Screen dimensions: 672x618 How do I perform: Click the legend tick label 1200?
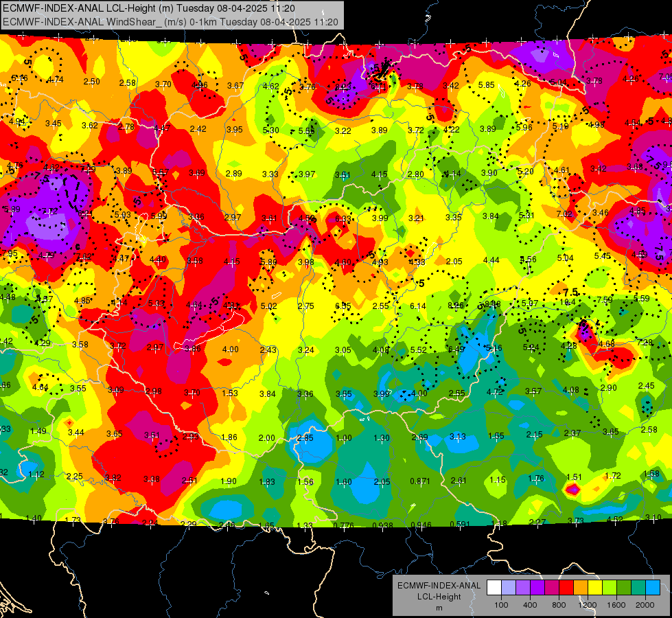[588, 605]
